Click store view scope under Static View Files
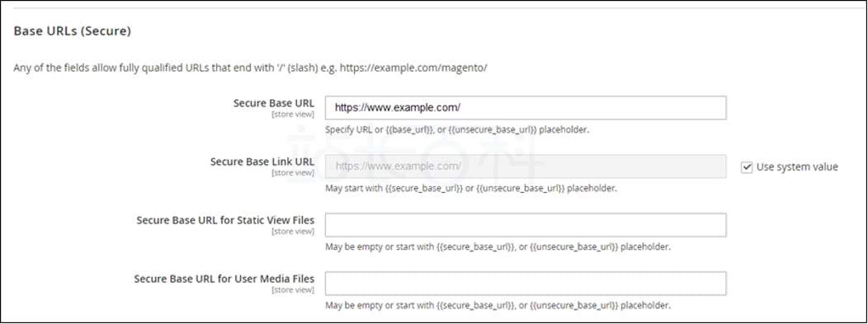Screen dimensions: 868x324 pyautogui.click(x=293, y=232)
